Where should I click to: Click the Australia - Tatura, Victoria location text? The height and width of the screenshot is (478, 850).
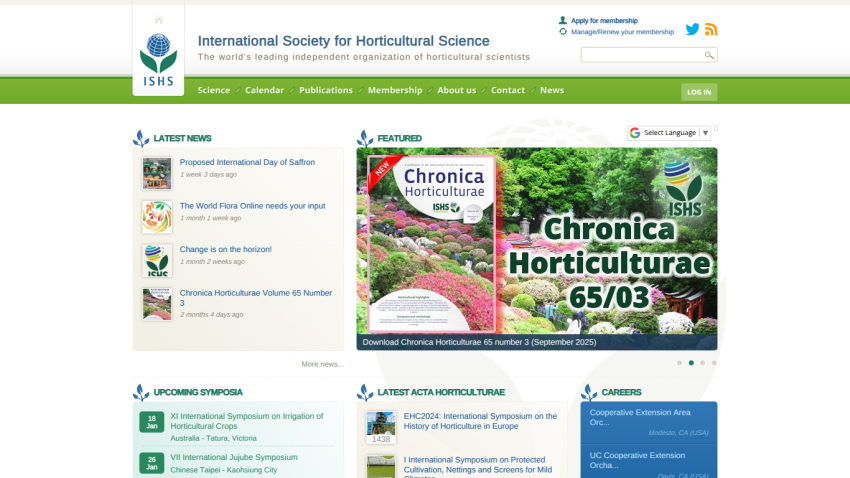[x=214, y=438]
